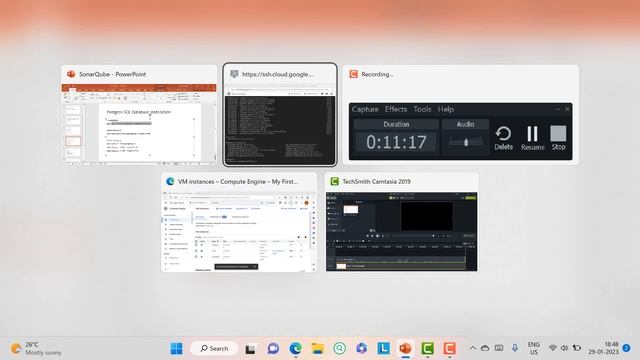Click the 0:11:17 Duration readout
640x360 pixels.
point(396,142)
